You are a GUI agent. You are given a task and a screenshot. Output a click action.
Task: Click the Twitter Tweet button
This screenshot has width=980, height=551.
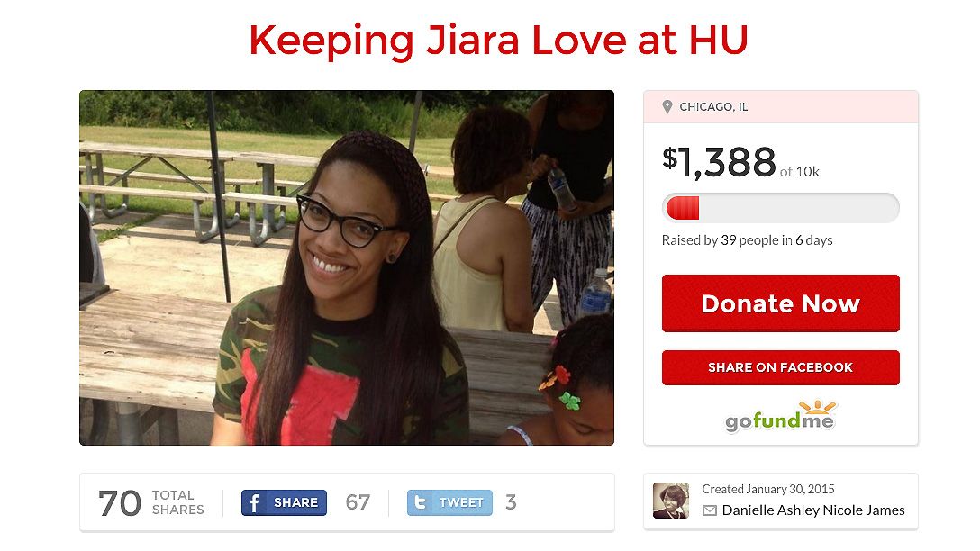pyautogui.click(x=449, y=502)
